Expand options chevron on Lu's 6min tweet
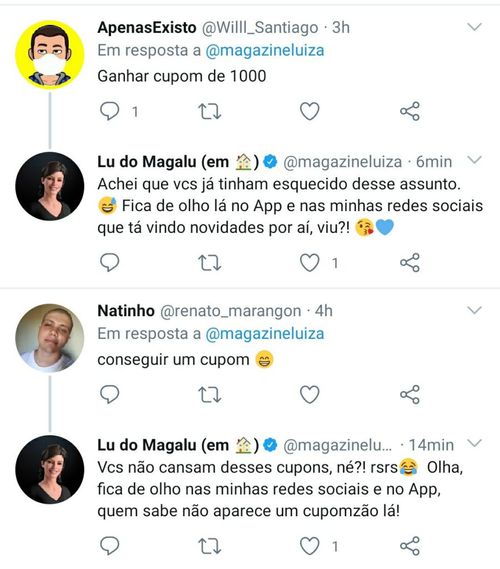The width and height of the screenshot is (500, 569). [x=474, y=160]
